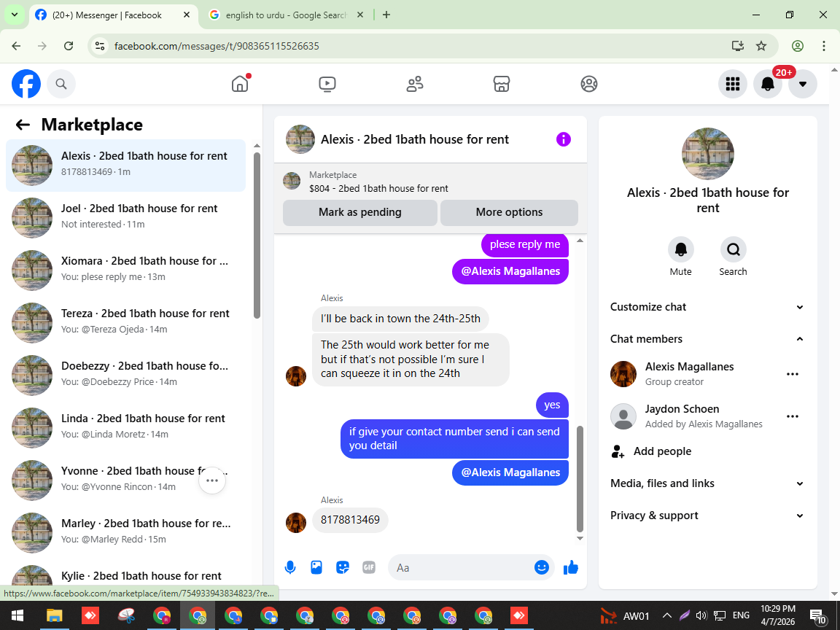The image size is (840, 630).
Task: Open conversation information purple i icon
Action: (564, 139)
